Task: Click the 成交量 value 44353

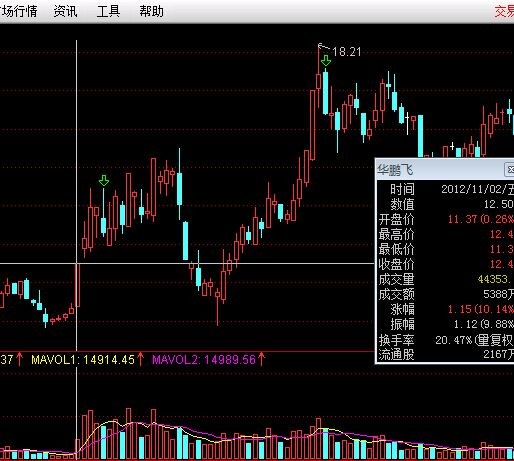Action: [x=495, y=279]
